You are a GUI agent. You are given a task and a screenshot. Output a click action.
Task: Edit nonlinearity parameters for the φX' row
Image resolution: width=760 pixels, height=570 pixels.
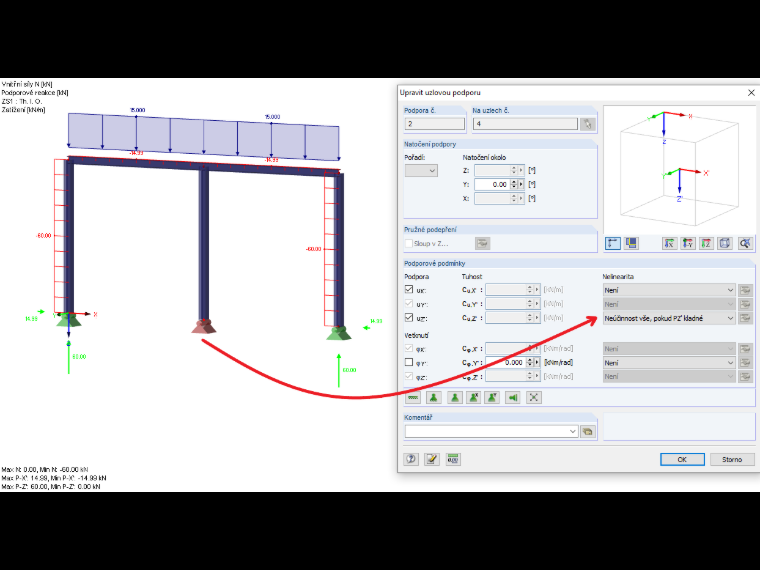(x=745, y=348)
